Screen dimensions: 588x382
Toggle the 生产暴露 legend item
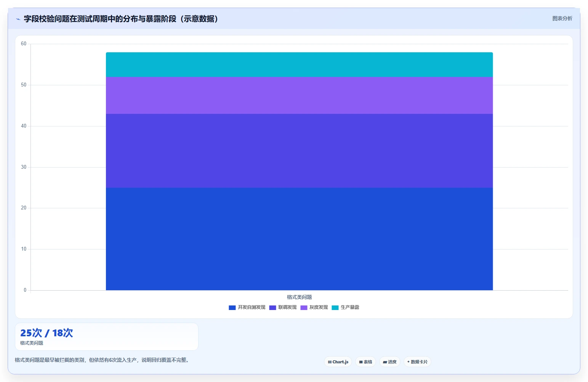(345, 307)
